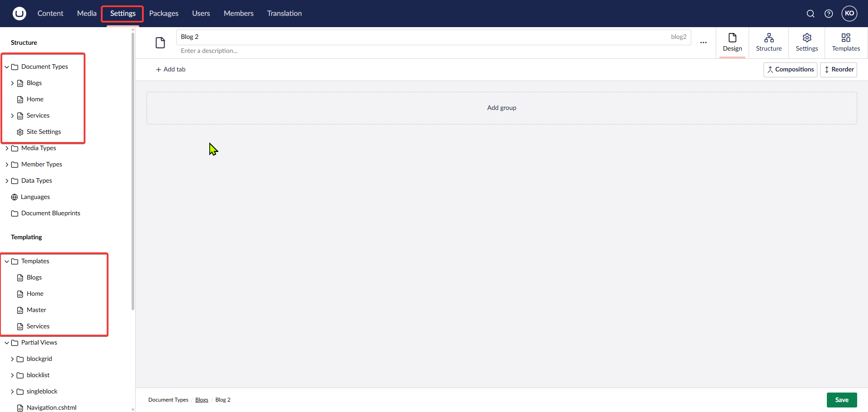Click the Umbraco logo
This screenshot has height=412, width=868.
[19, 14]
